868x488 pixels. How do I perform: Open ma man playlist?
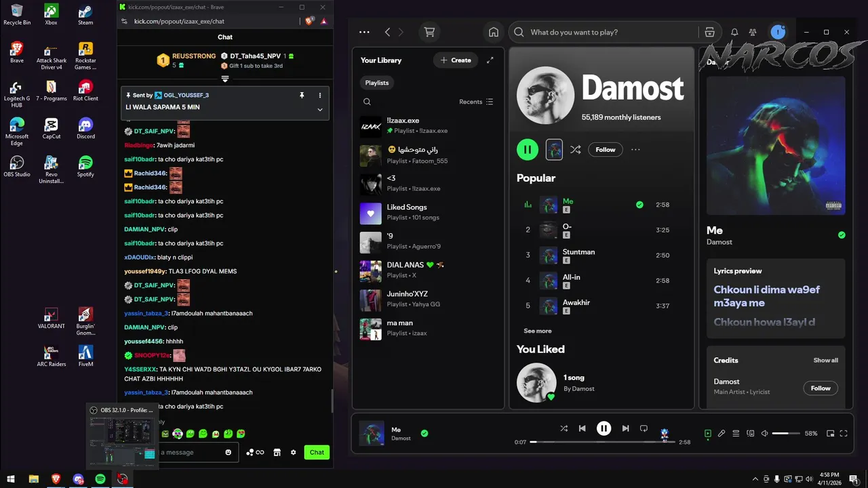[428, 328]
